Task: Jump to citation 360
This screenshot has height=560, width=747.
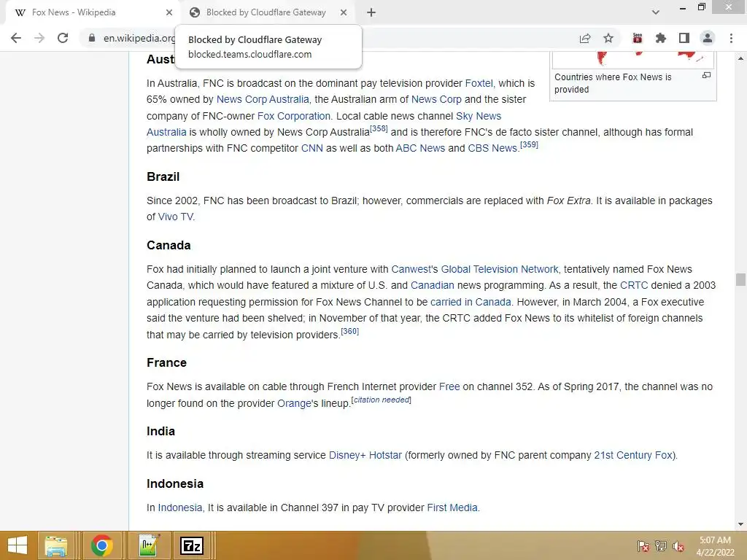Action: (350, 332)
